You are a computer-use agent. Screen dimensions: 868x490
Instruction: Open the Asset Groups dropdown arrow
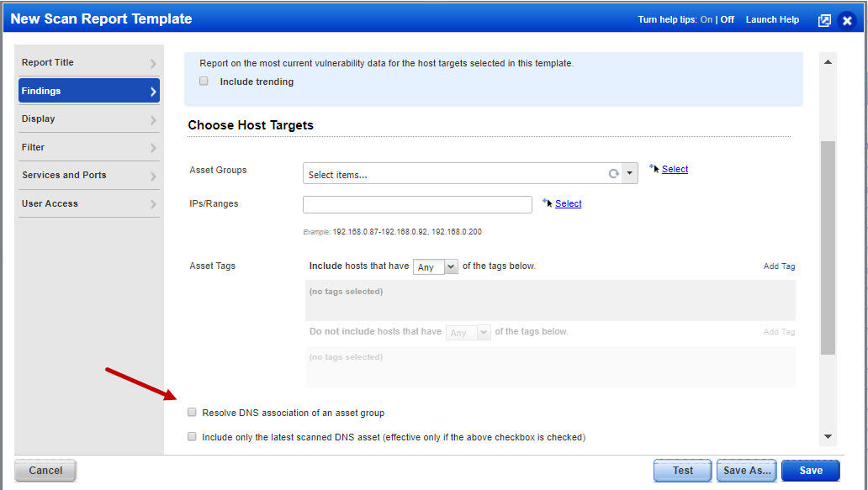click(x=629, y=172)
